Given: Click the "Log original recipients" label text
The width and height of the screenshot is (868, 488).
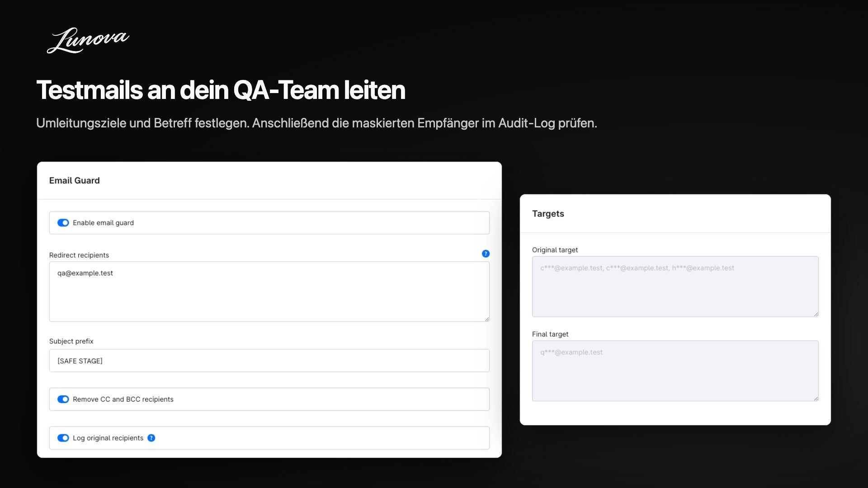Looking at the screenshot, I should [108, 438].
